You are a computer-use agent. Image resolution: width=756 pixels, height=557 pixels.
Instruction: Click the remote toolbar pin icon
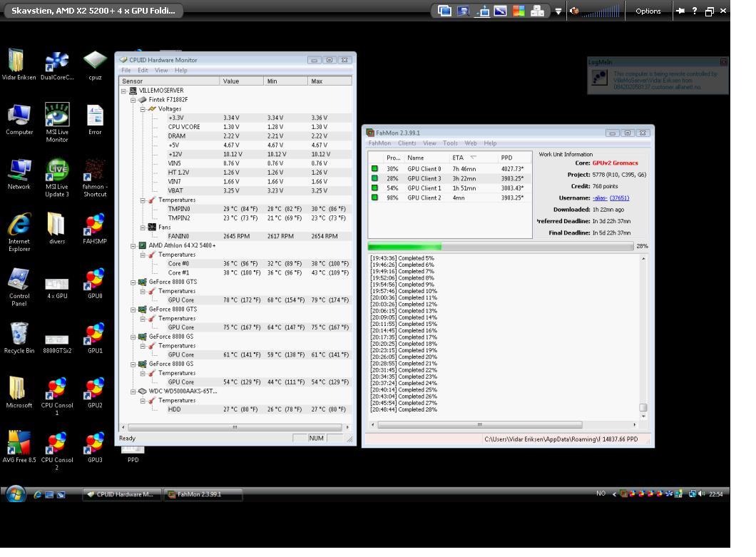point(680,11)
